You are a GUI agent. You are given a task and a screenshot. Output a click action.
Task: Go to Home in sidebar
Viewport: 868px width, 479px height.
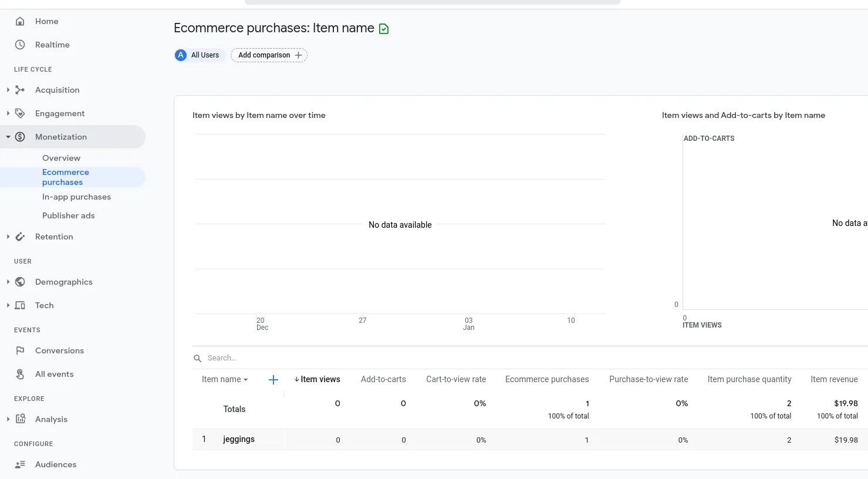click(x=46, y=21)
